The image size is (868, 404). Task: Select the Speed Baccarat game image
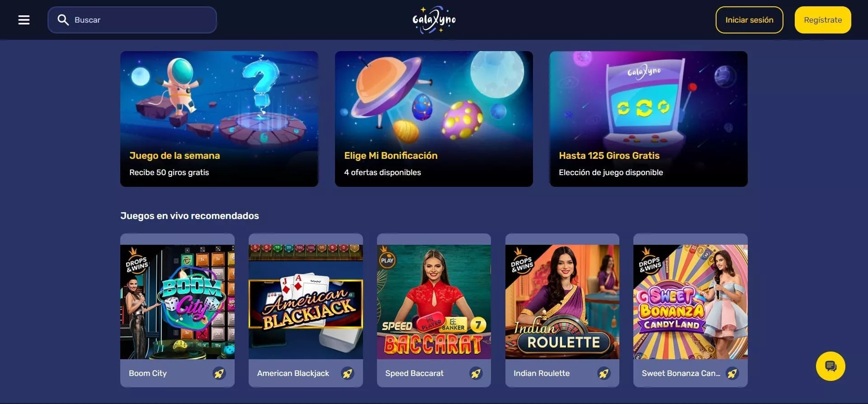pyautogui.click(x=434, y=302)
